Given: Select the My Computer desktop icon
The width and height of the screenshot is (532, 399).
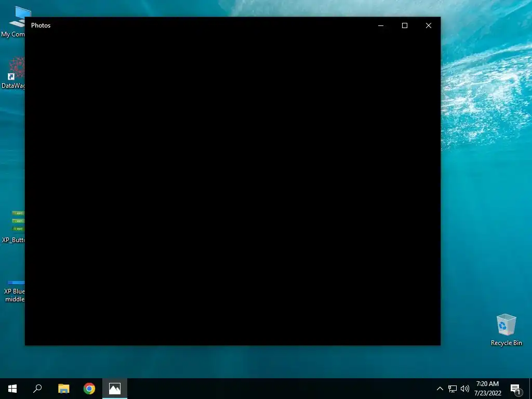Looking at the screenshot, I should point(13,22).
